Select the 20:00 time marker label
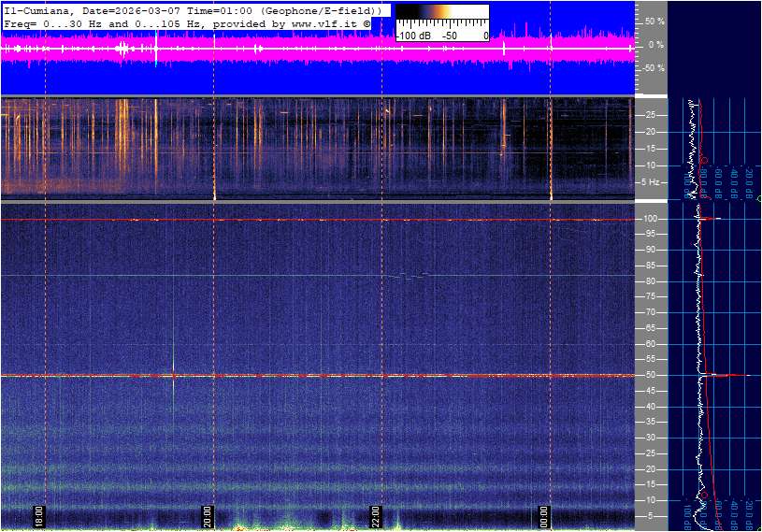Image resolution: width=762 pixels, height=532 pixels. (x=208, y=516)
